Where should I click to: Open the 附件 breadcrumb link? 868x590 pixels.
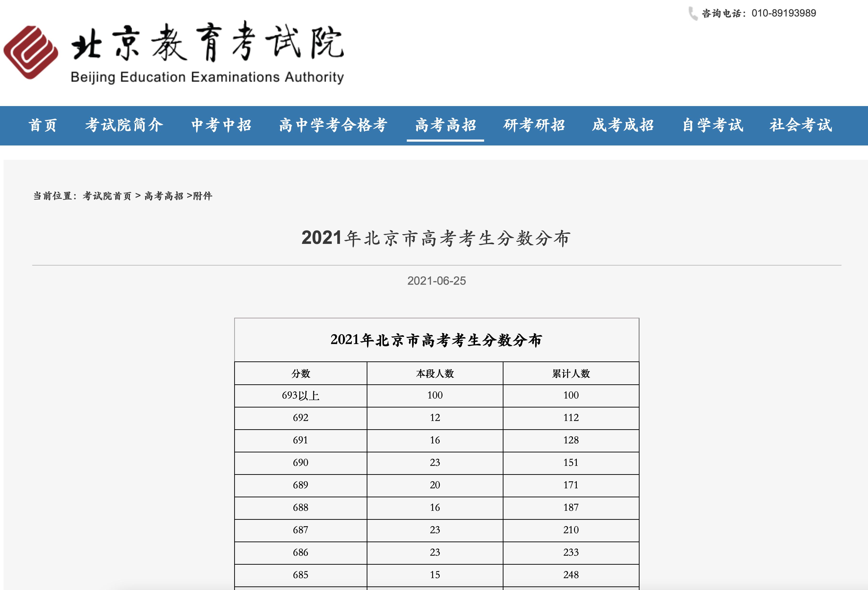pyautogui.click(x=204, y=196)
